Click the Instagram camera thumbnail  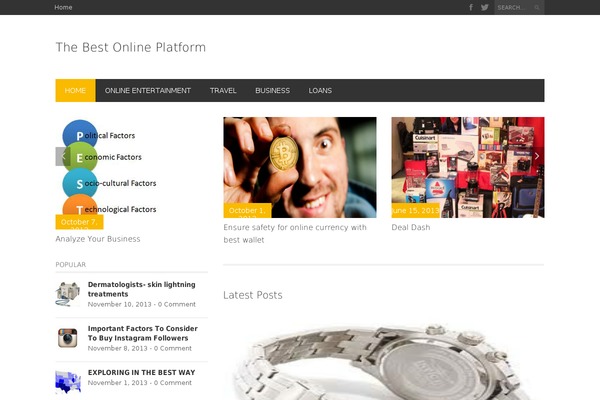68,338
